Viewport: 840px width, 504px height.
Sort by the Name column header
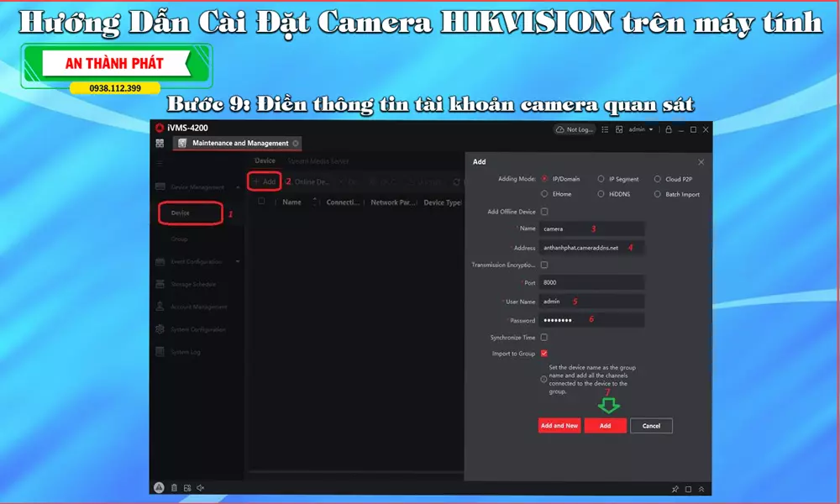click(x=292, y=202)
